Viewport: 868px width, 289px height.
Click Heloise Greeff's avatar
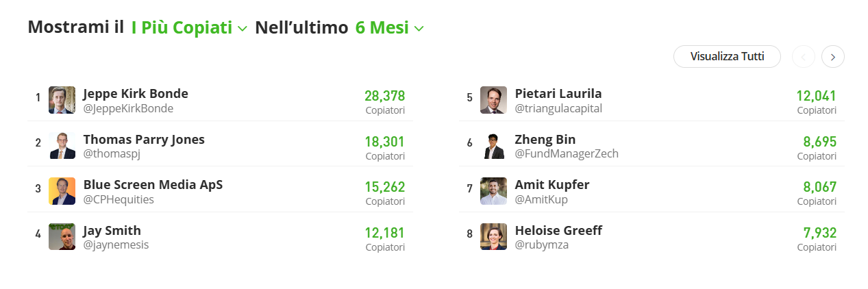493,237
